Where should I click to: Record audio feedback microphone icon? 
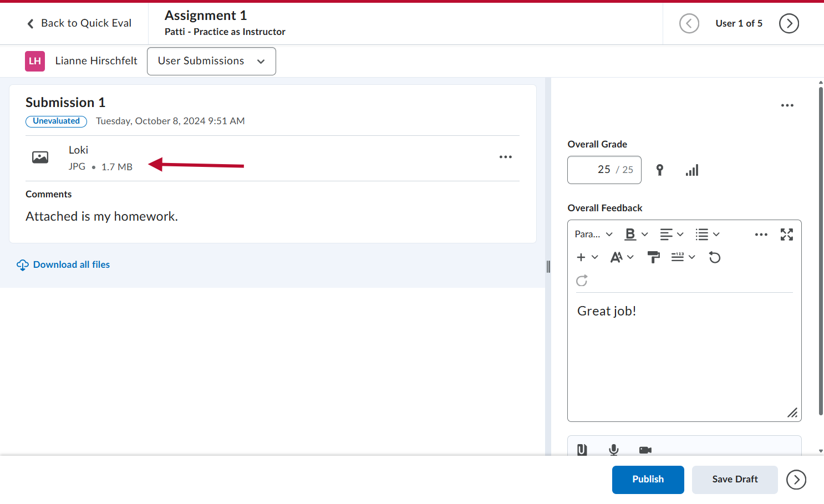614,450
